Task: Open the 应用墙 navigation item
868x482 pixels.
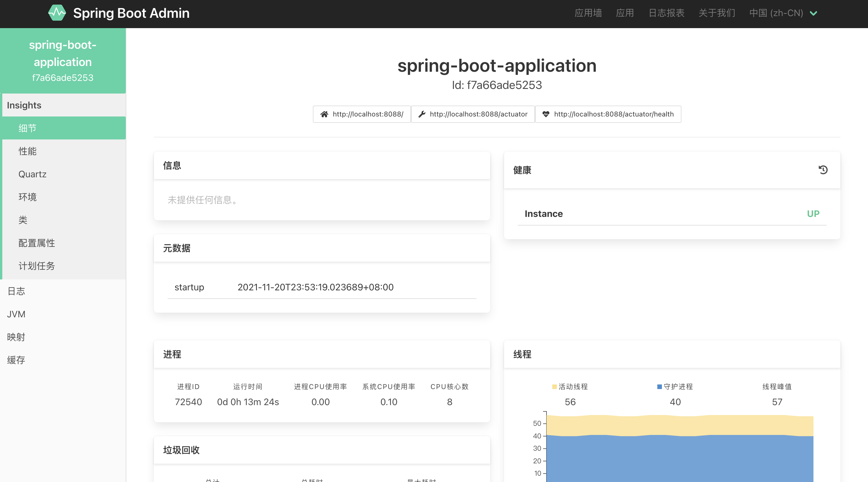Action: 588,13
